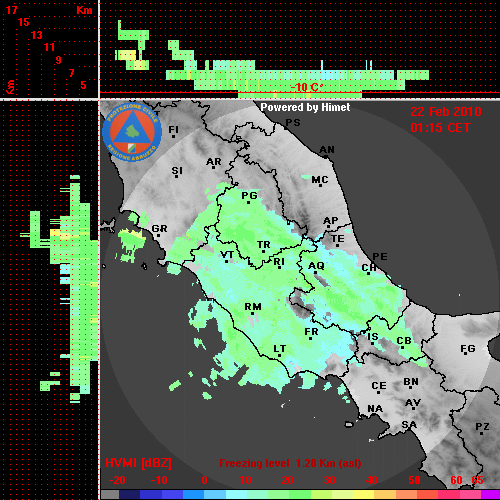Image resolution: width=500 pixels, height=500 pixels.
Task: Click the AQ city label
Action: [x=316, y=266]
